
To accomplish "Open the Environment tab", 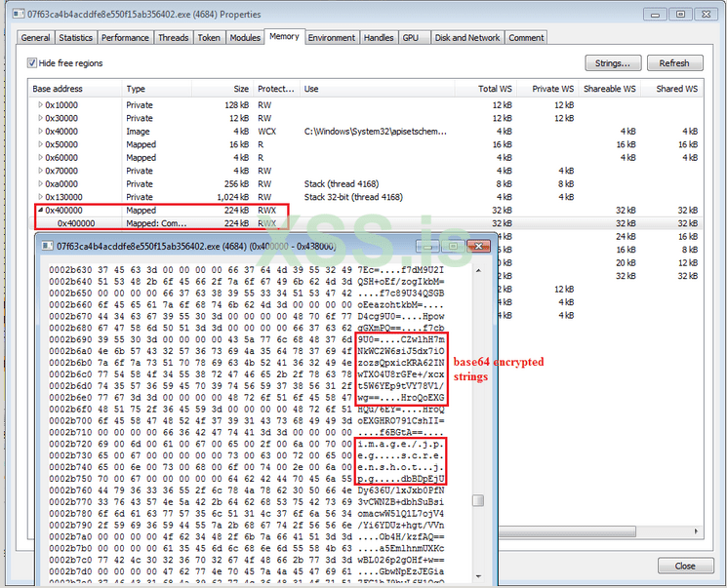I will click(332, 38).
